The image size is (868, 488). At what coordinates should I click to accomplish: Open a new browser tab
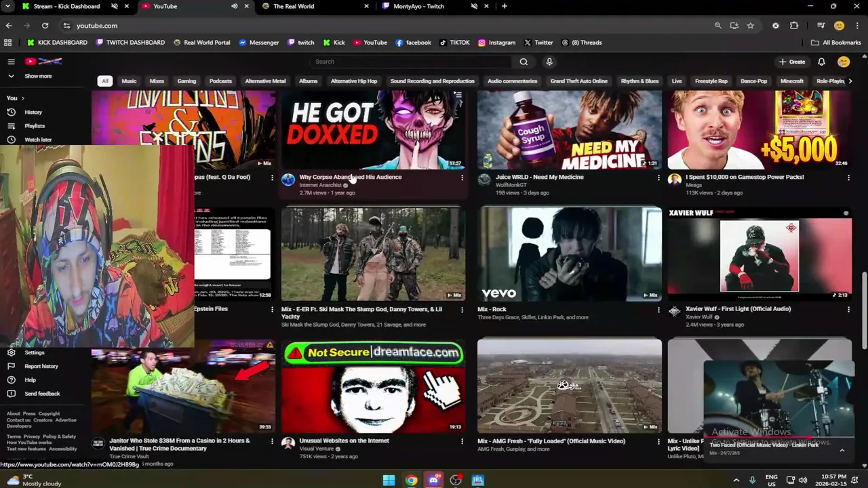click(x=504, y=6)
